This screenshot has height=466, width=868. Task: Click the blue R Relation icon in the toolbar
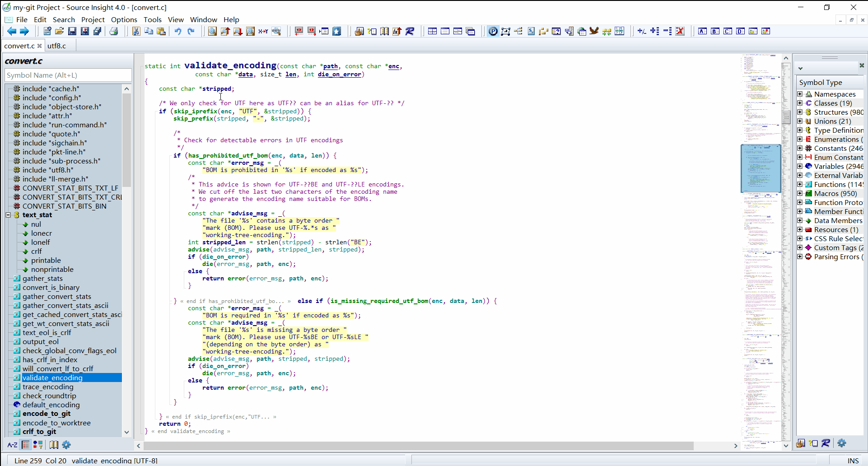click(410, 31)
